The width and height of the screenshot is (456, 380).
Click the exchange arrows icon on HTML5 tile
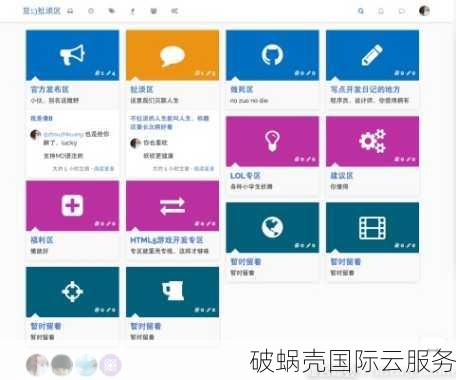point(172,206)
